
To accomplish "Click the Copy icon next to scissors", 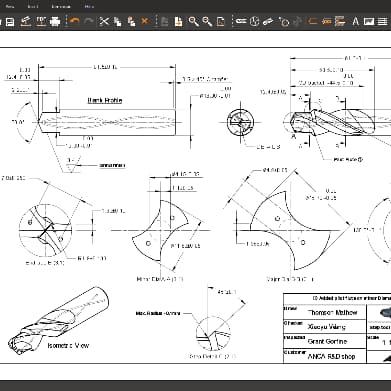I will coord(118,21).
